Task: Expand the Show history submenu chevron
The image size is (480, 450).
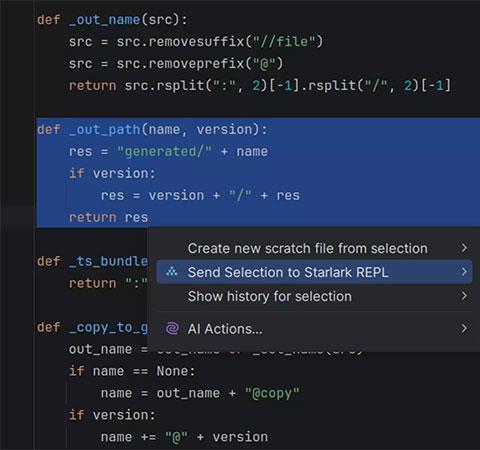Action: 464,296
